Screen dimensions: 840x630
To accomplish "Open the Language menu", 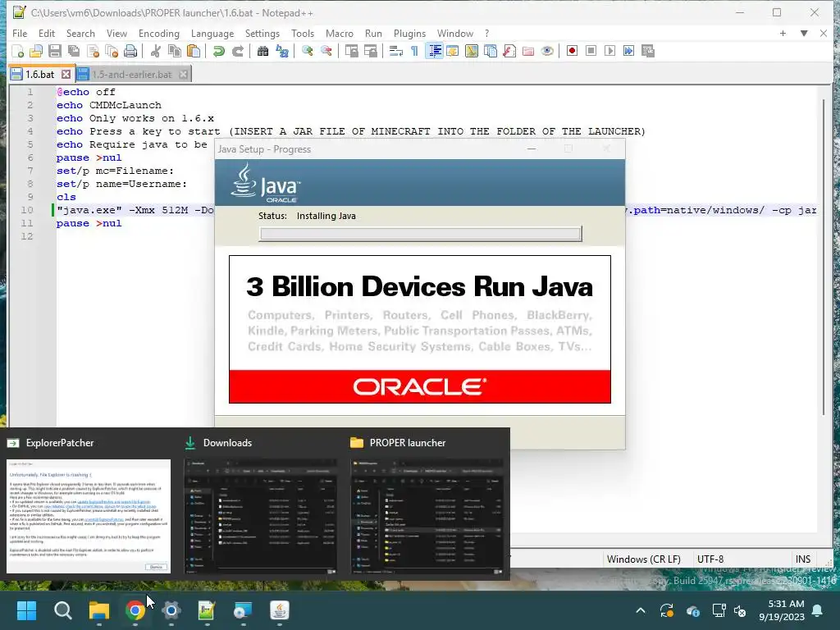I will tap(212, 33).
